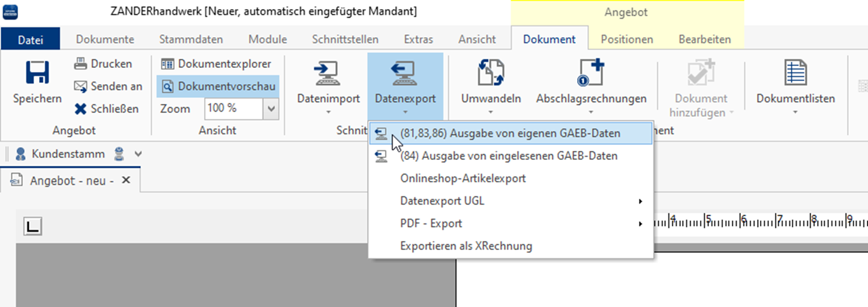Viewport: 868px width, 307px height.
Task: Click the ruler tab-stop selector box
Action: [x=33, y=226]
